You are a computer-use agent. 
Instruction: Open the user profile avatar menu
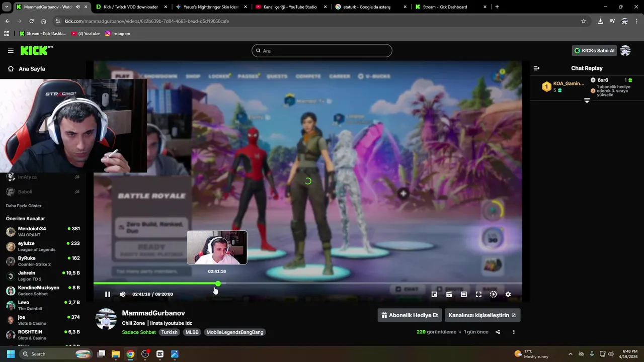625,51
